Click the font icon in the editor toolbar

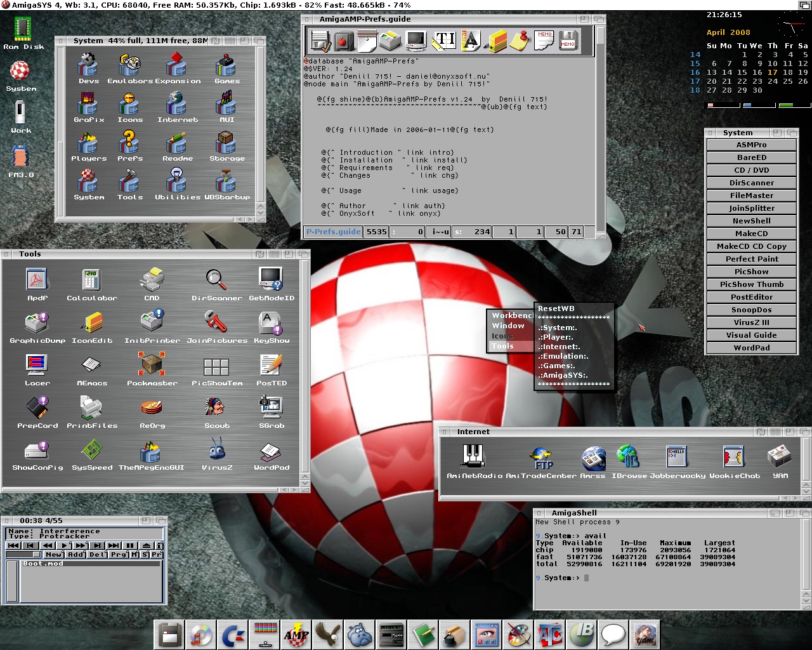(x=470, y=41)
